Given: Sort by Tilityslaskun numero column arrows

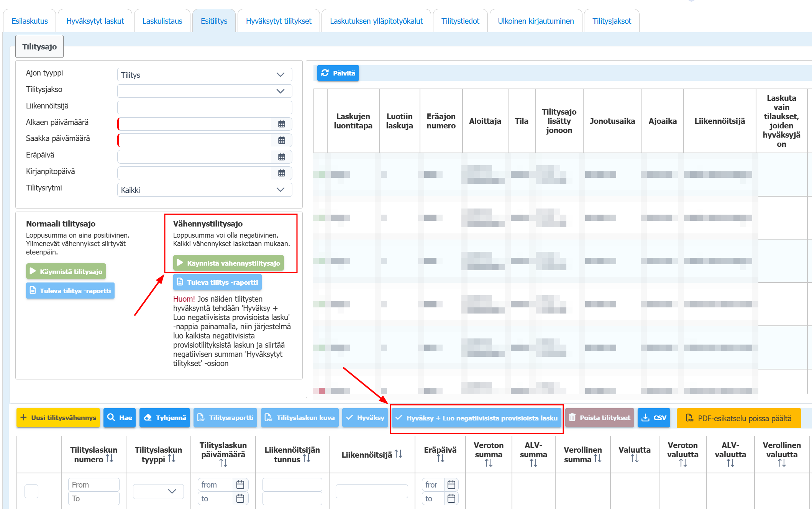Looking at the screenshot, I should click(110, 459).
